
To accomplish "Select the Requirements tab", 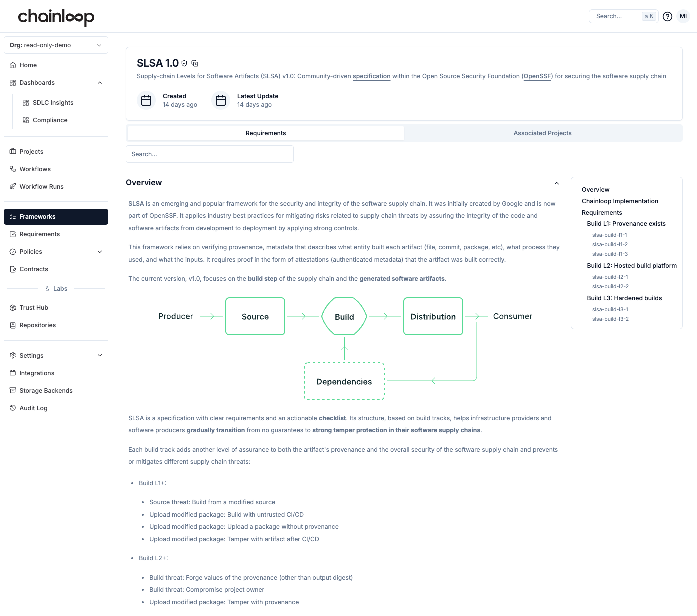I will click(266, 133).
